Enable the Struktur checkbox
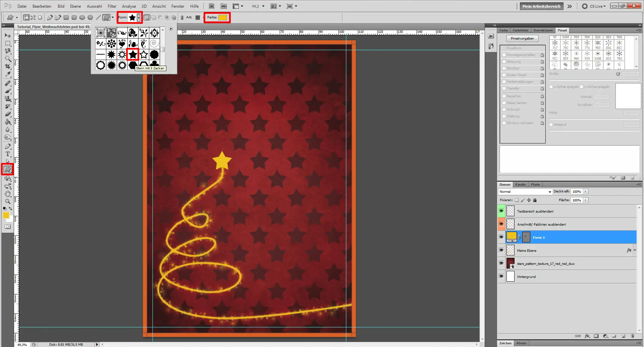 504,68
